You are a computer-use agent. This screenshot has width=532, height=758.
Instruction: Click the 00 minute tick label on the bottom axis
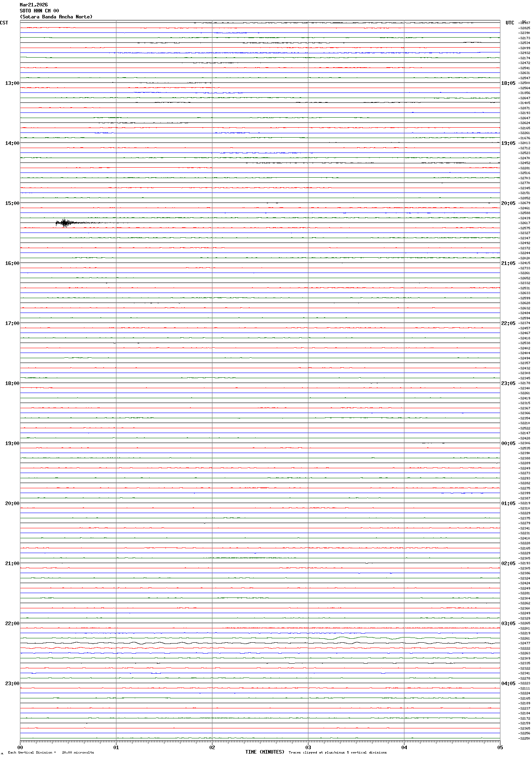(x=20, y=747)
